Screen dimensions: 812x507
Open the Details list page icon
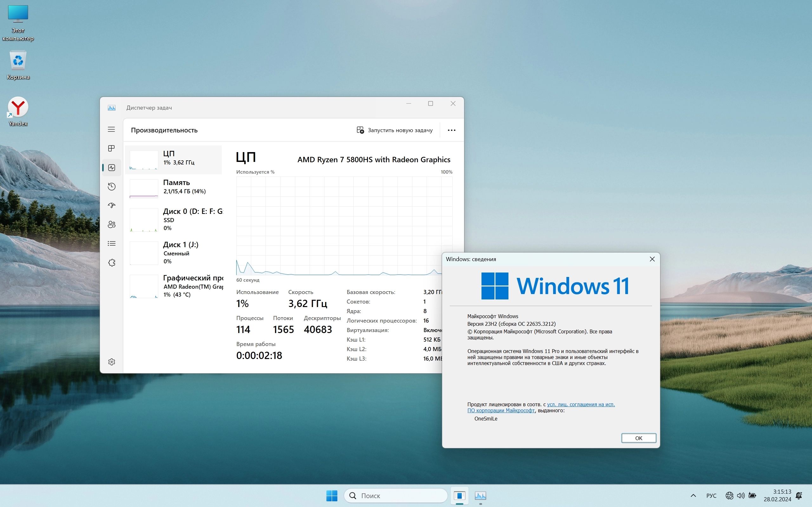point(111,243)
